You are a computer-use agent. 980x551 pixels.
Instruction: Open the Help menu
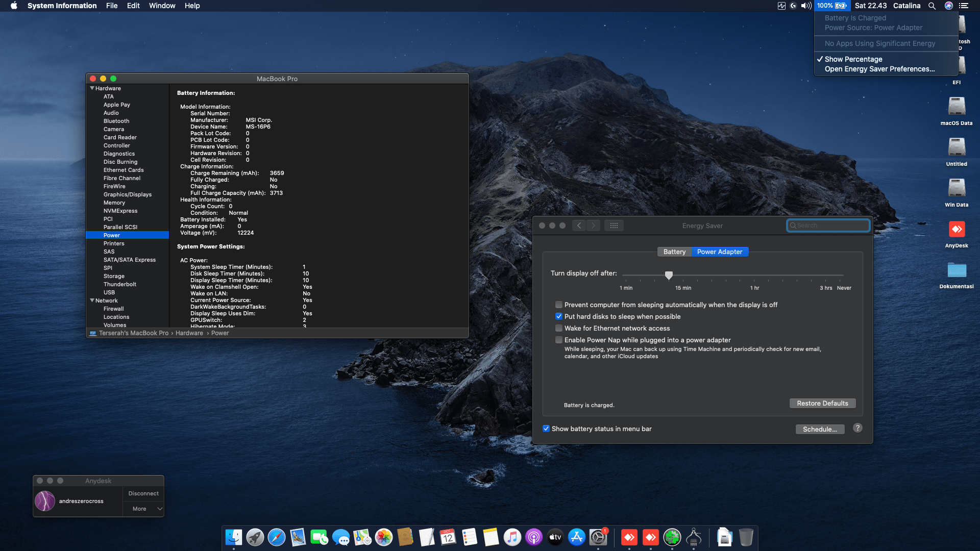[192, 6]
